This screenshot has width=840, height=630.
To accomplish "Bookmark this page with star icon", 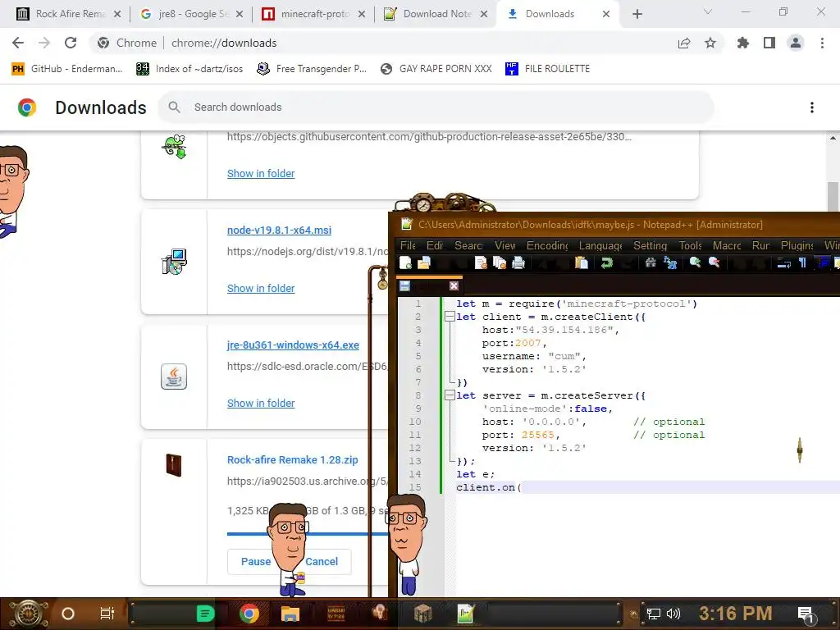I will (x=710, y=43).
